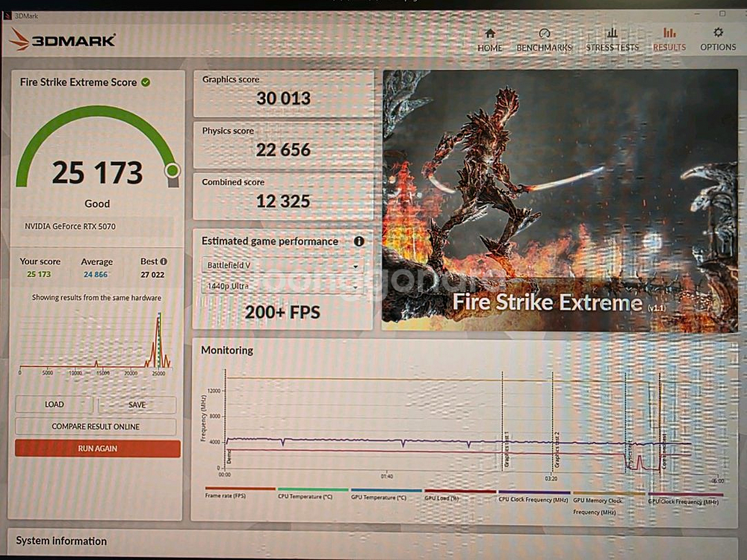This screenshot has height=560, width=747.
Task: Open the 1440p Ultra resolution dropdown
Action: (x=282, y=286)
